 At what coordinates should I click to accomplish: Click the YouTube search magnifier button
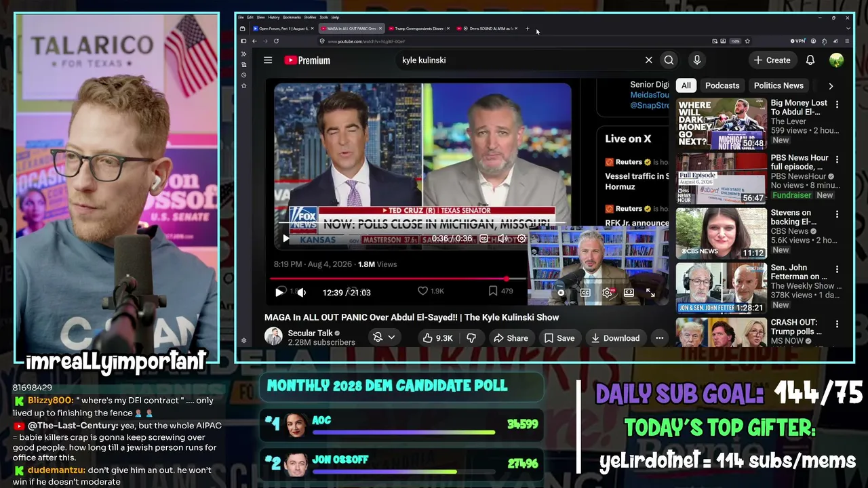(669, 60)
